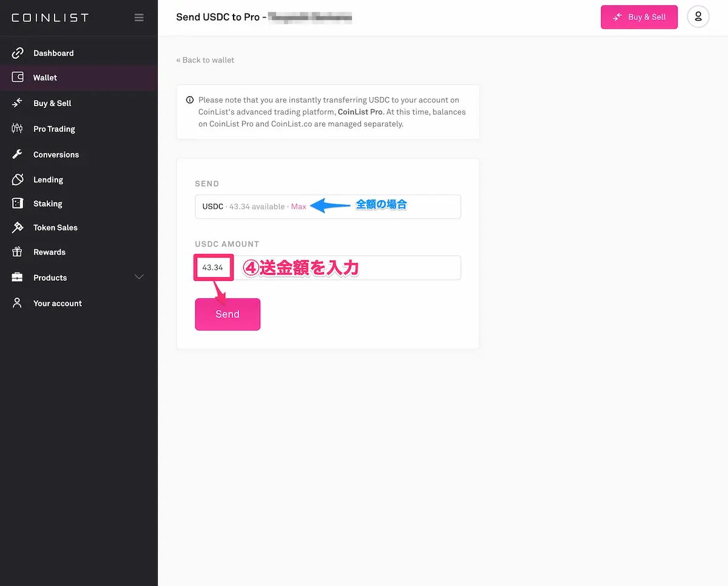Click the bold 'CoinList Pro' text in notice
728x586 pixels.
(360, 112)
